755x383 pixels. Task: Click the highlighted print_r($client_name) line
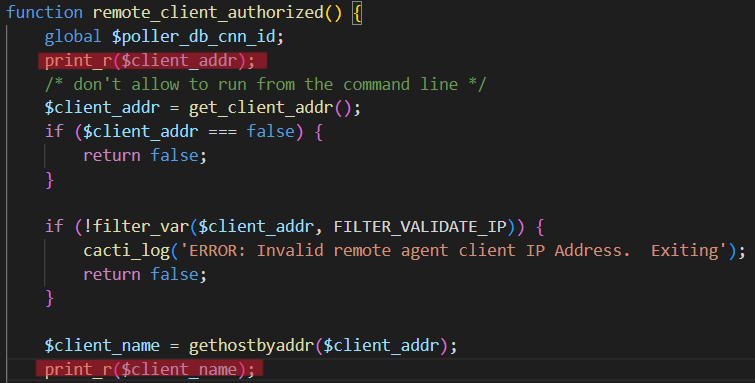[150, 370]
